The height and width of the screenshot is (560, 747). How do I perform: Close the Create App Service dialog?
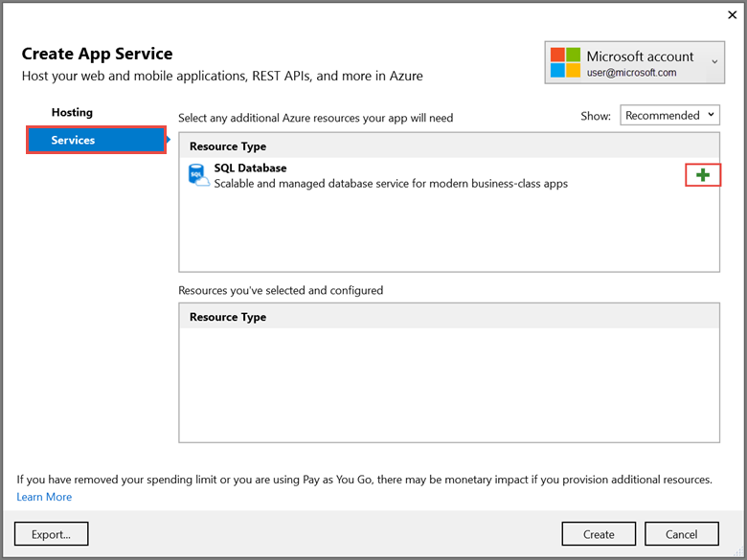pyautogui.click(x=732, y=14)
